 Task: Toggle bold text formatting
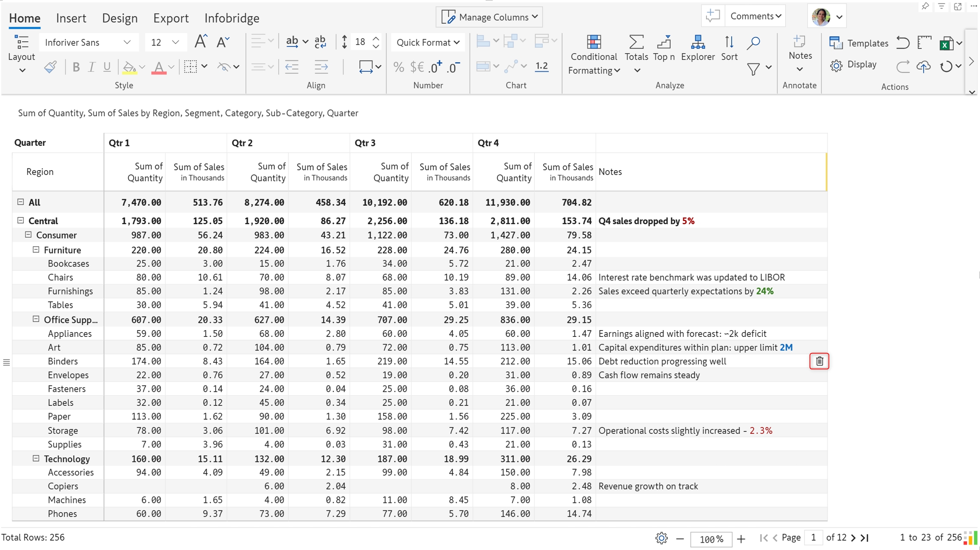point(76,67)
